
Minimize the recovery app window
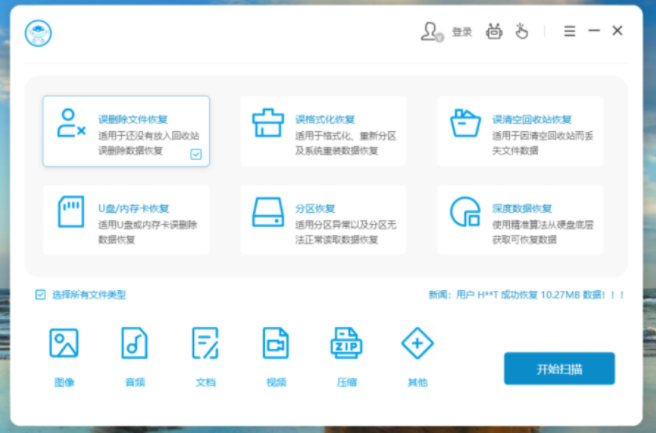(x=594, y=31)
